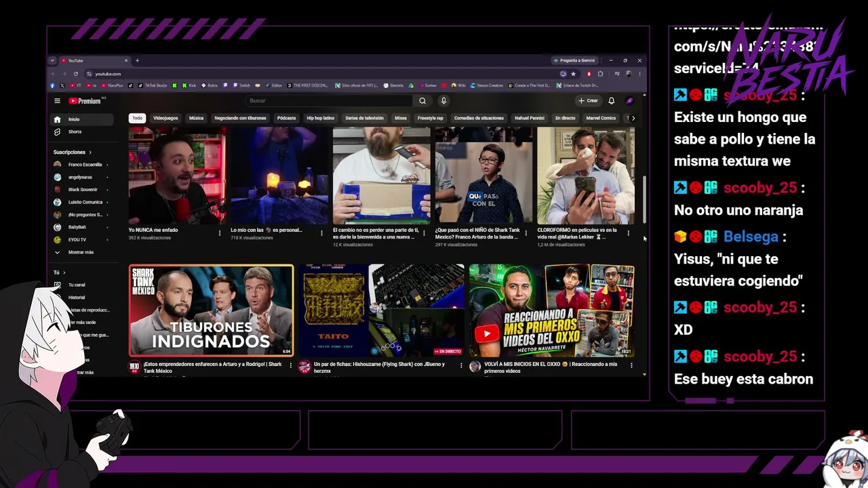
Task: Open options for the CLOROFORMO video
Action: click(628, 233)
